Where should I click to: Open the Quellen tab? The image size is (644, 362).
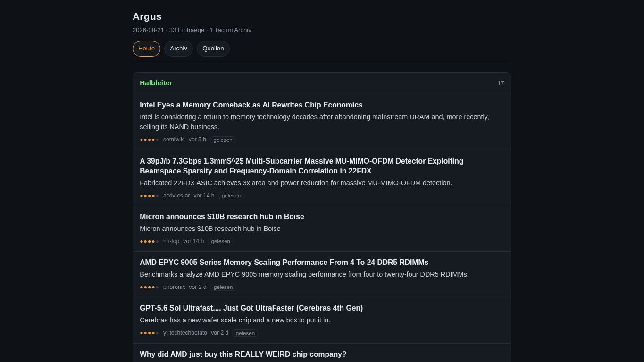coord(213,49)
